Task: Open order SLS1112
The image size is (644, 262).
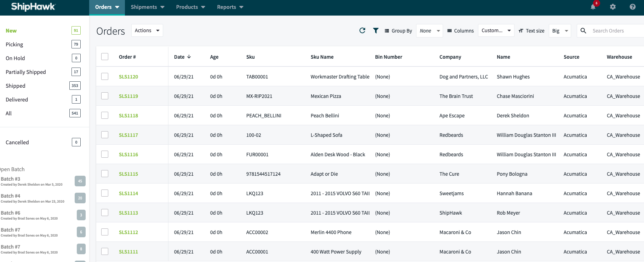Action: [x=128, y=232]
